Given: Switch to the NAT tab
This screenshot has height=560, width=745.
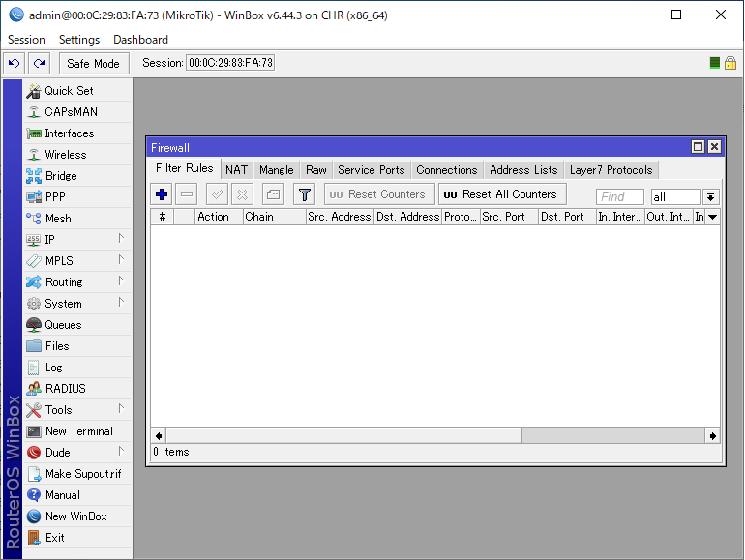Looking at the screenshot, I should pos(237,170).
